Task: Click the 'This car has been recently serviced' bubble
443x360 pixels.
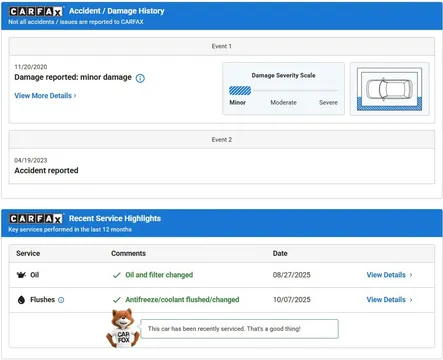Action: (239, 329)
